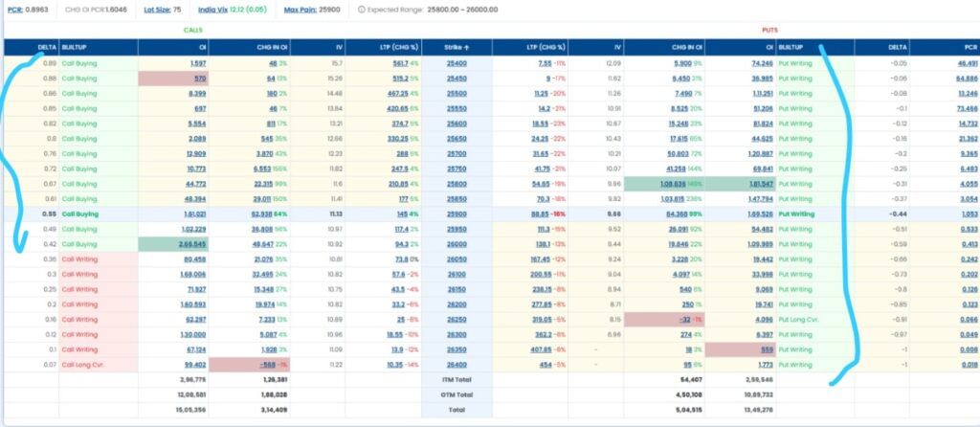Click the sort arrow in Strike header
This screenshot has height=427, width=980.
(468, 47)
